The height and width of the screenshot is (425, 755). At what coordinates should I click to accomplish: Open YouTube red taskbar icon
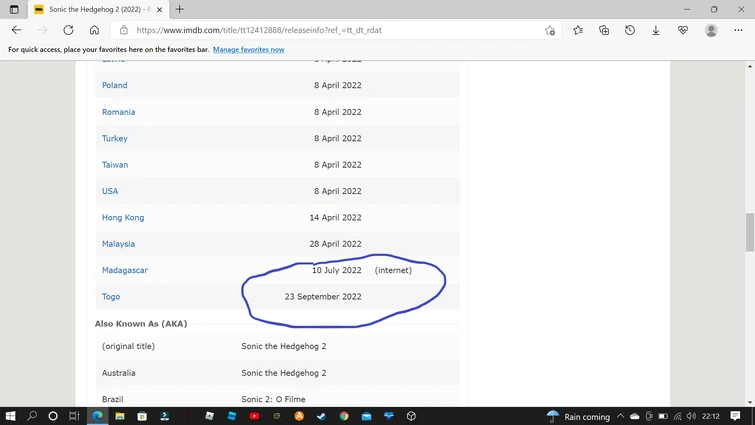(254, 416)
